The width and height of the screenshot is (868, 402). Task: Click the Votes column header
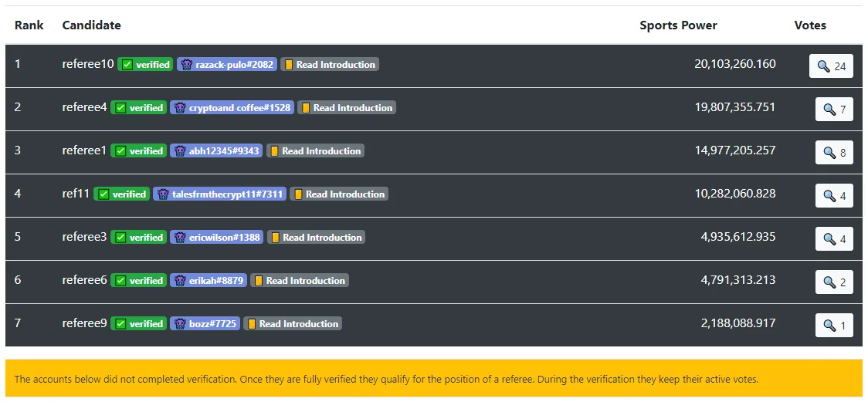(x=810, y=25)
